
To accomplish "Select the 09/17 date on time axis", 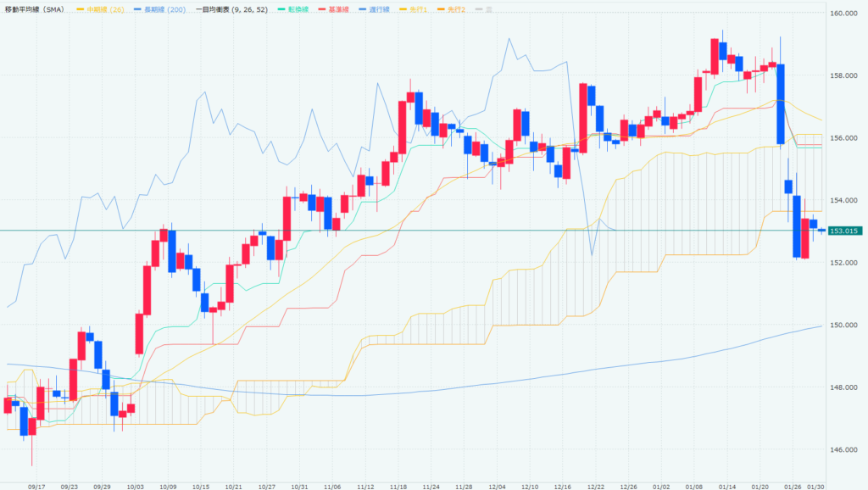I will 36,487.
